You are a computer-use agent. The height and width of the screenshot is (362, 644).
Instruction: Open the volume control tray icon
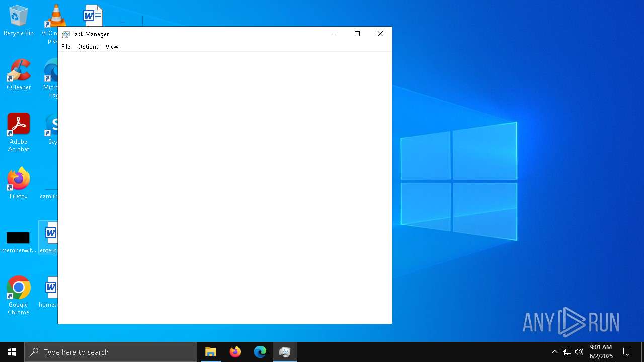pyautogui.click(x=579, y=352)
